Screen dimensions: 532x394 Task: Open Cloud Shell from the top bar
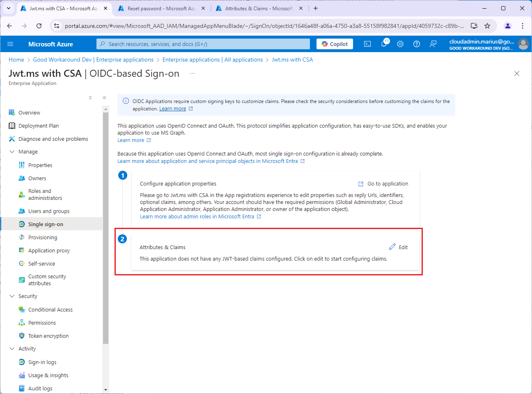pyautogui.click(x=367, y=44)
